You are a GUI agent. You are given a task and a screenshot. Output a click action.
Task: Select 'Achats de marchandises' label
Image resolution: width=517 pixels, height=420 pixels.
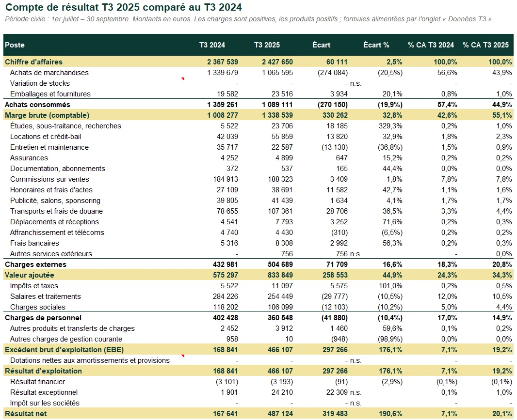click(x=49, y=73)
